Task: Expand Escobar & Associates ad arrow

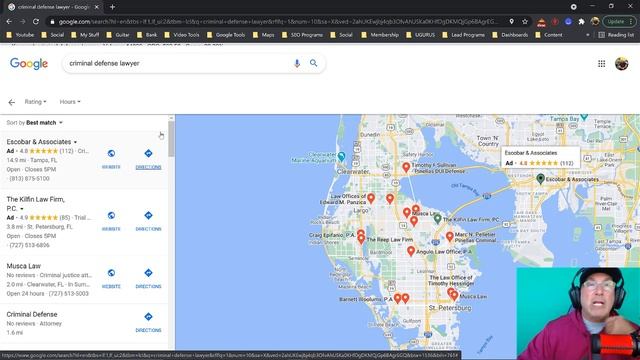Action: [75, 142]
